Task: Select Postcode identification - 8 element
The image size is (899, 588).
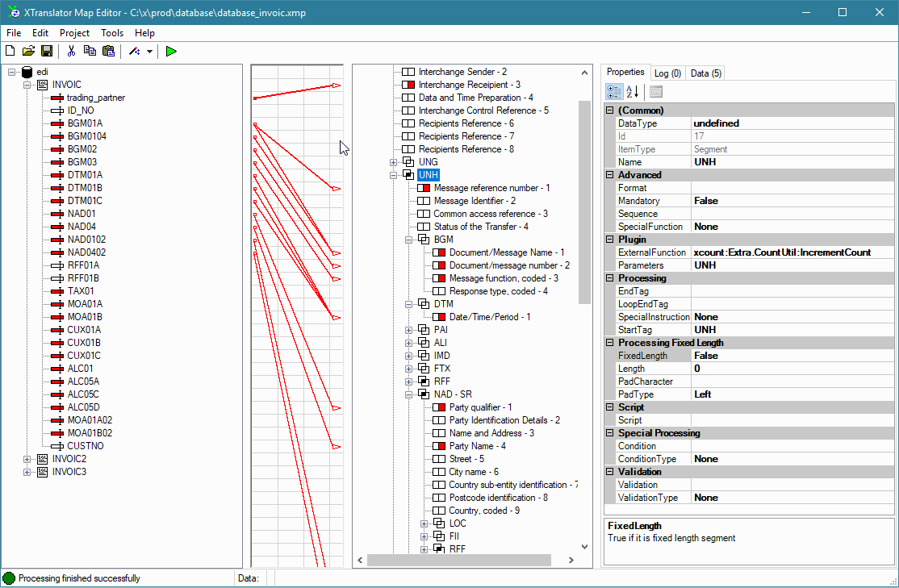Action: tap(498, 498)
